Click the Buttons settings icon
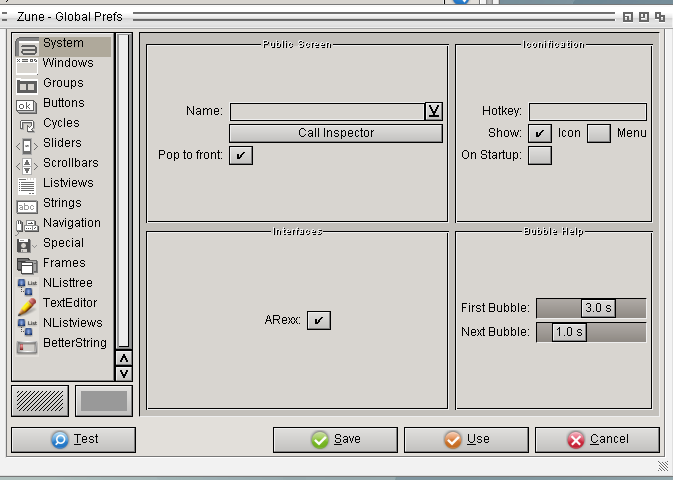 [x=27, y=104]
